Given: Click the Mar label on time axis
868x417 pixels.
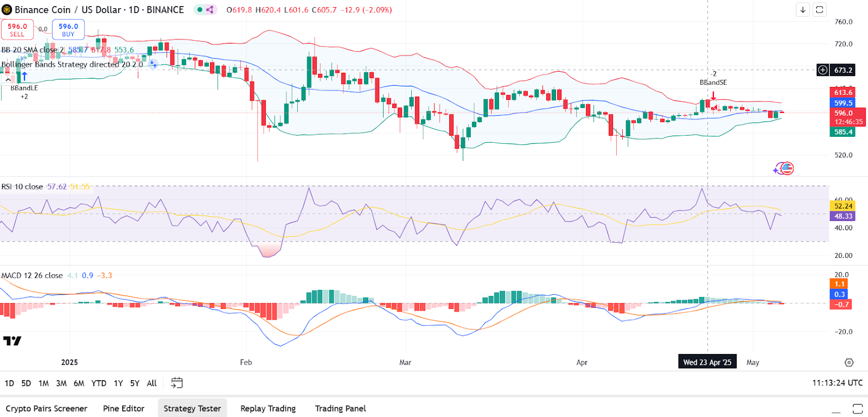Looking at the screenshot, I should 405,362.
